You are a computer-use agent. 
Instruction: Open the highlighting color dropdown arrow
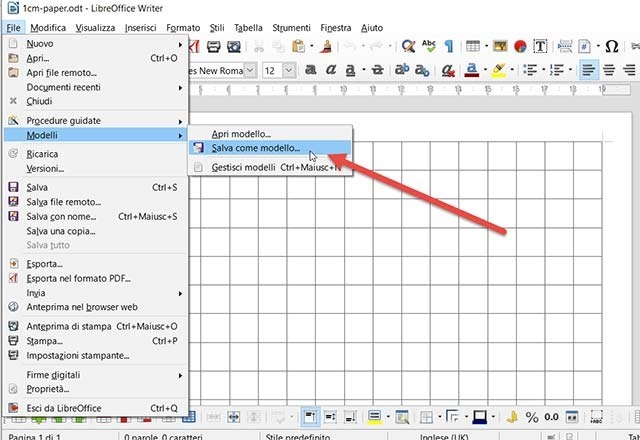pyautogui.click(x=512, y=70)
